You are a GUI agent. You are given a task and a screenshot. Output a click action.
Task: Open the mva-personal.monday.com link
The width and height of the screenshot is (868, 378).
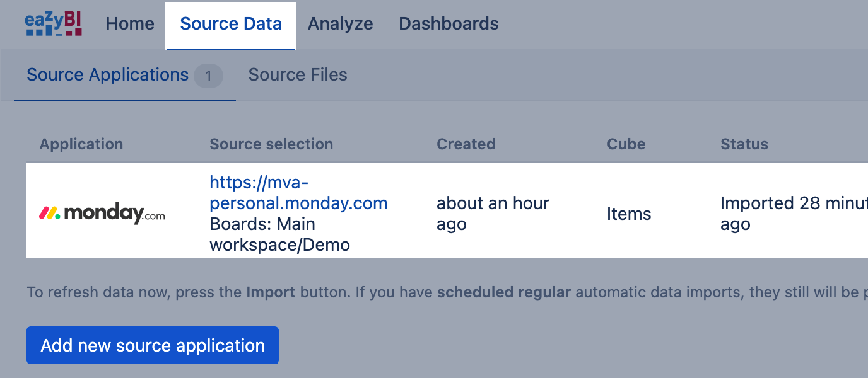298,193
